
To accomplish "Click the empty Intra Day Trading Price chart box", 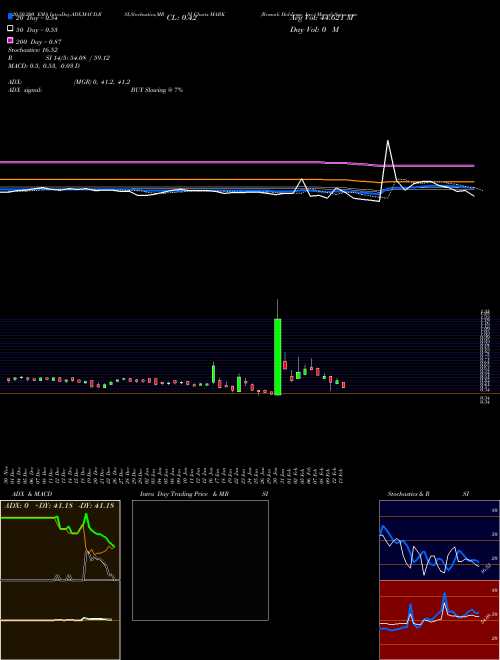I will click(x=200, y=560).
